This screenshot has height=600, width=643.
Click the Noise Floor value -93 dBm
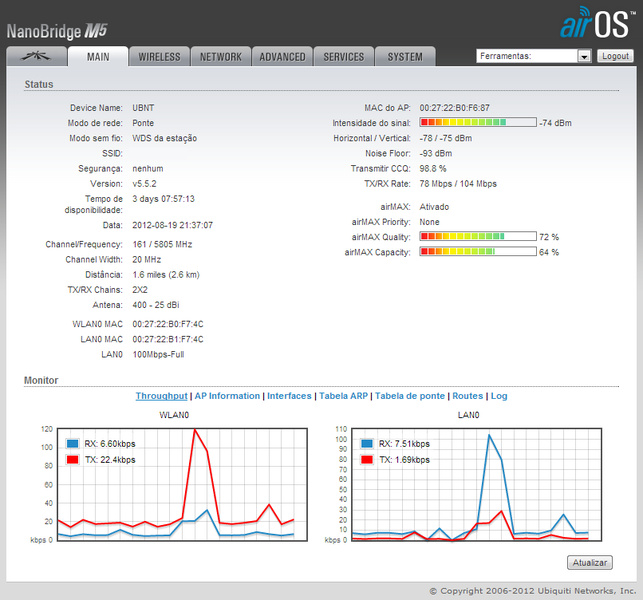[x=436, y=153]
